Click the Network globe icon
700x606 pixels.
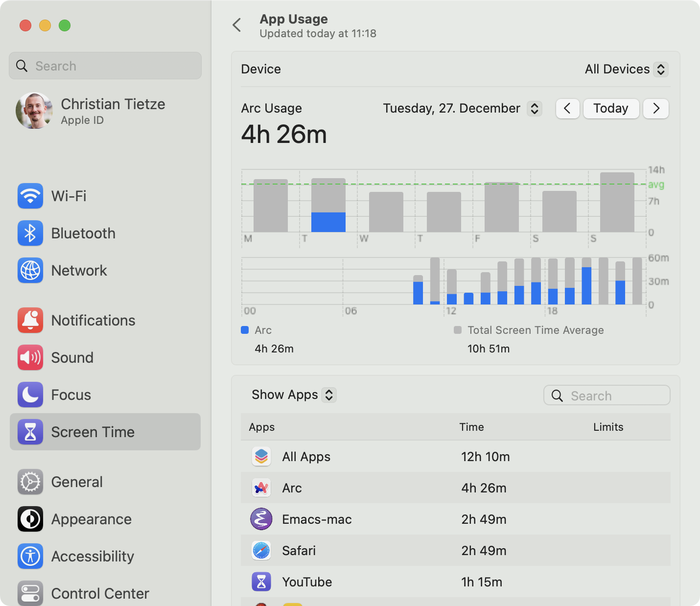pos(30,270)
